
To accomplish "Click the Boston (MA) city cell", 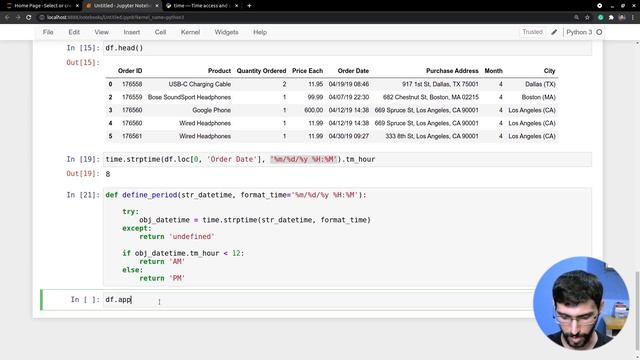I will point(538,97).
